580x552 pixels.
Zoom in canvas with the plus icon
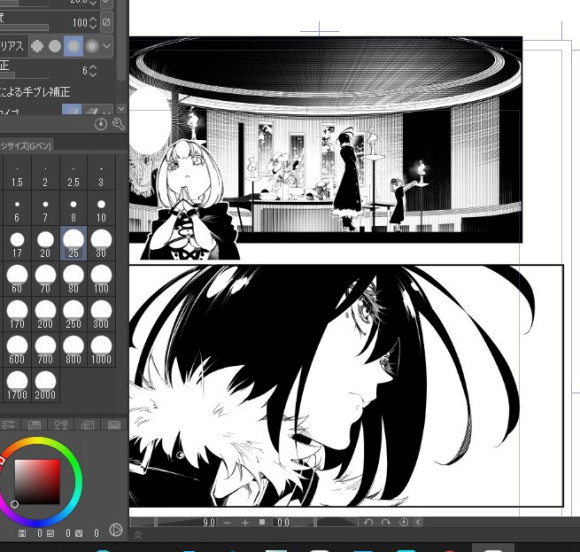click(245, 522)
